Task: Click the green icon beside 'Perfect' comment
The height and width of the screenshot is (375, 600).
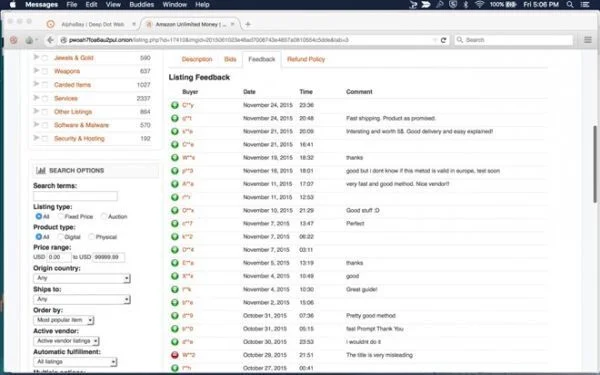Action: 174,223
